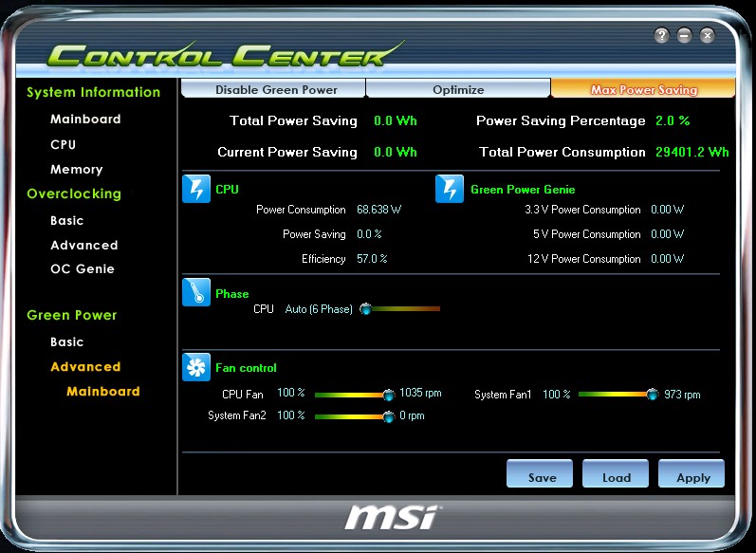Click the Green Power heading
756x553 pixels.
(72, 315)
